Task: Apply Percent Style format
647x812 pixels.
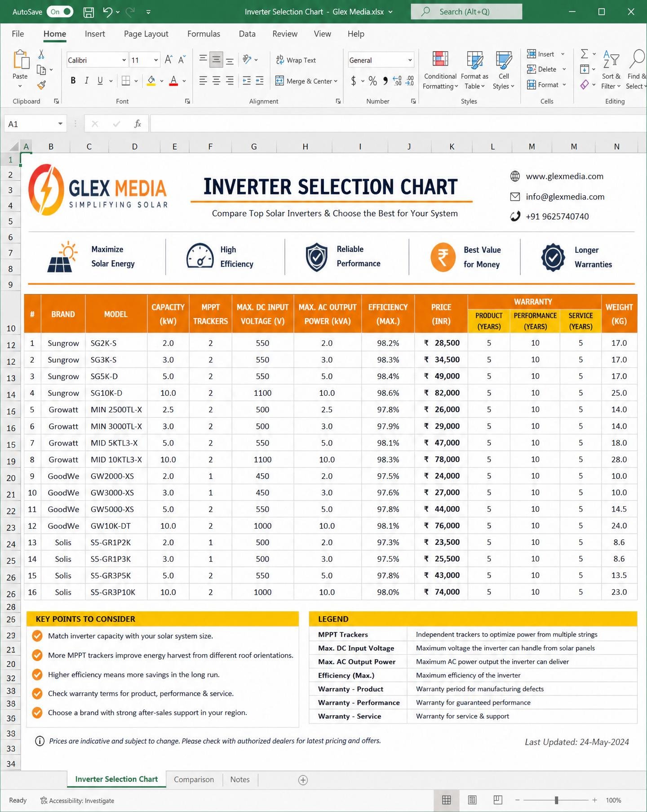Action: (372, 81)
